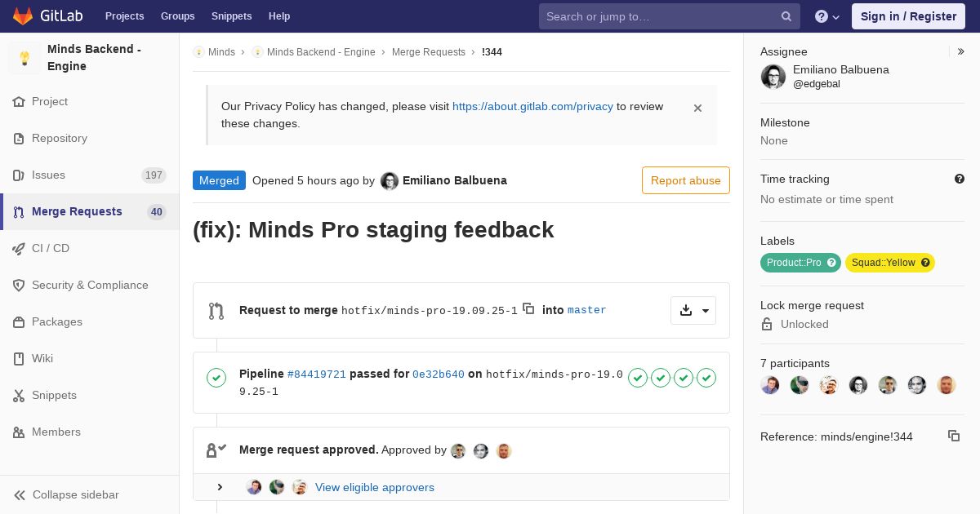The height and width of the screenshot is (514, 980).
Task: Click the first participant avatar
Action: coord(770,385)
